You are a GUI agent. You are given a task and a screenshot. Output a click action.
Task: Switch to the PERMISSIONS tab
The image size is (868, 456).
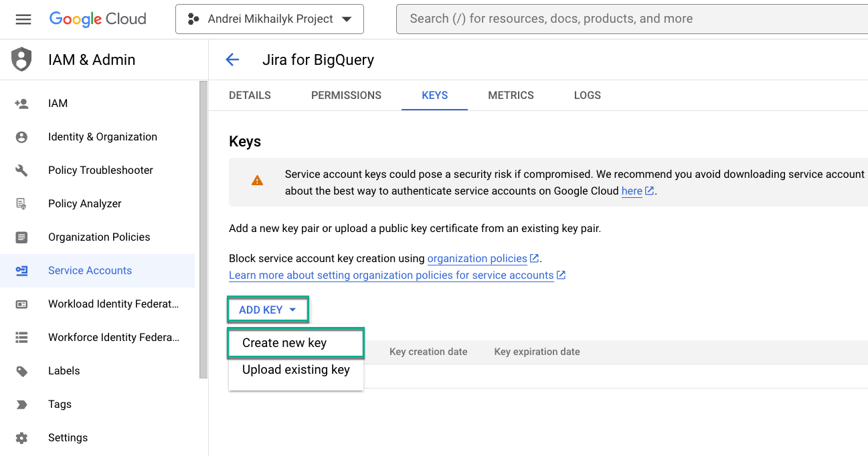[346, 95]
